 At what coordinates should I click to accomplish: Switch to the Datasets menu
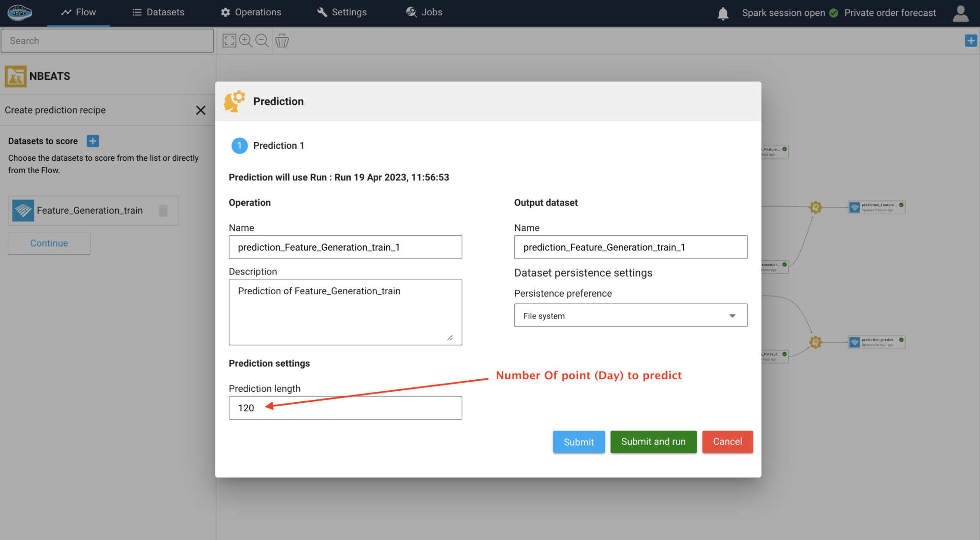click(158, 12)
